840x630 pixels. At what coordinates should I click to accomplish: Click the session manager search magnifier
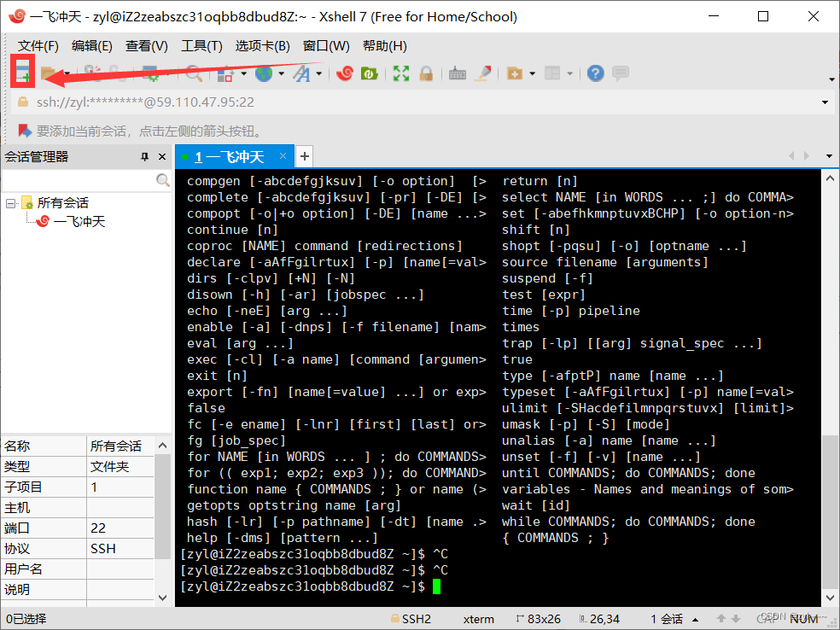point(163,180)
